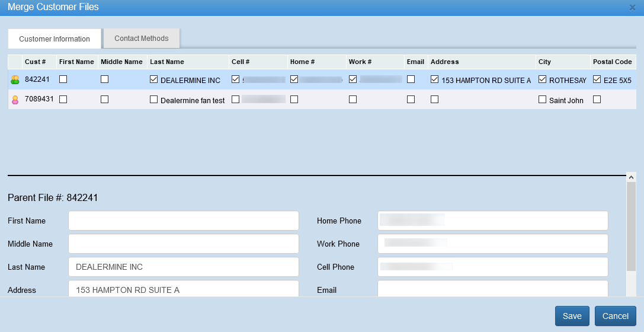
Task: Uncheck the ROTHESAY city checkbox
Action: (x=542, y=79)
